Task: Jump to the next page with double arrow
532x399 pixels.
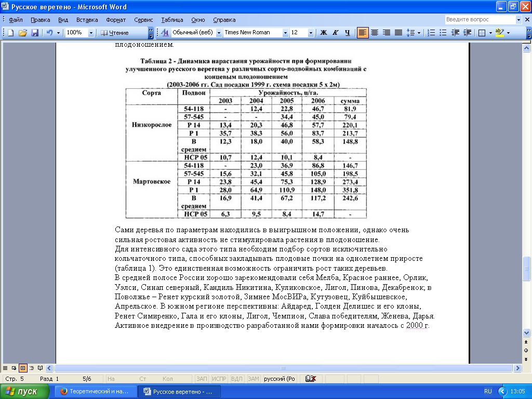Action: pos(526,359)
